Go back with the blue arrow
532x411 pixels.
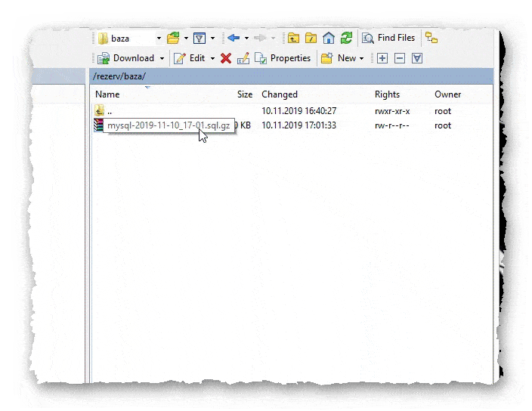pos(234,38)
